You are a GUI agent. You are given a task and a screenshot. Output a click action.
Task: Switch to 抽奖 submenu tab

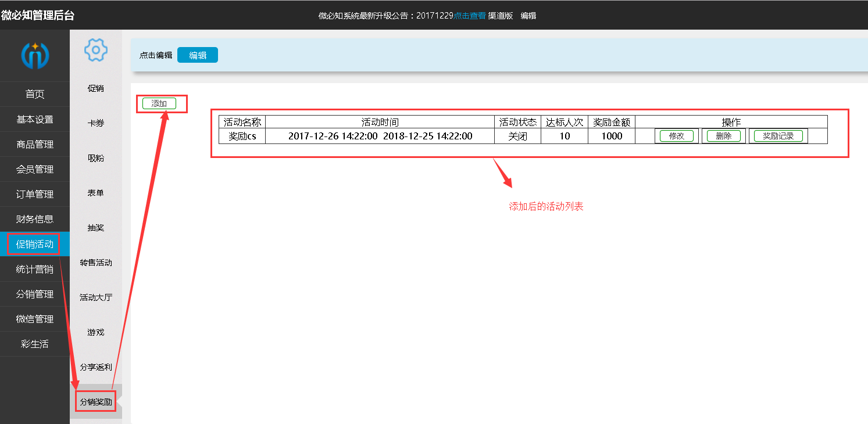tap(96, 228)
